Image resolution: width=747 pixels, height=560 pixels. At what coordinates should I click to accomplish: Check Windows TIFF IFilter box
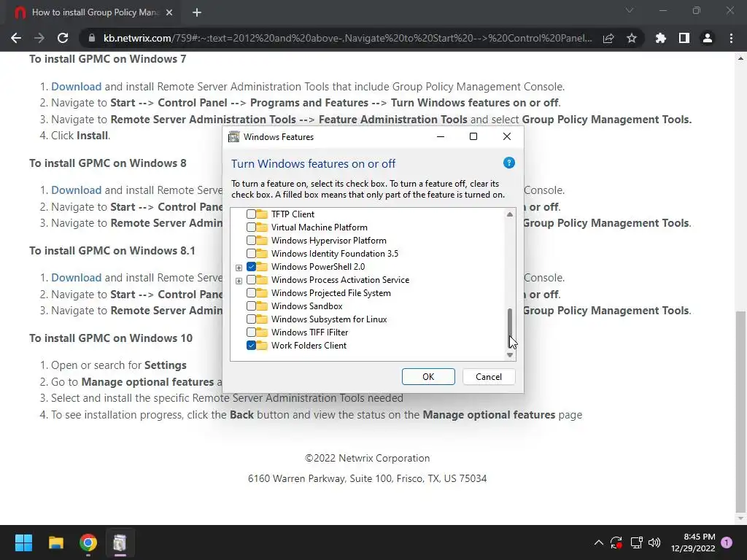tap(251, 332)
